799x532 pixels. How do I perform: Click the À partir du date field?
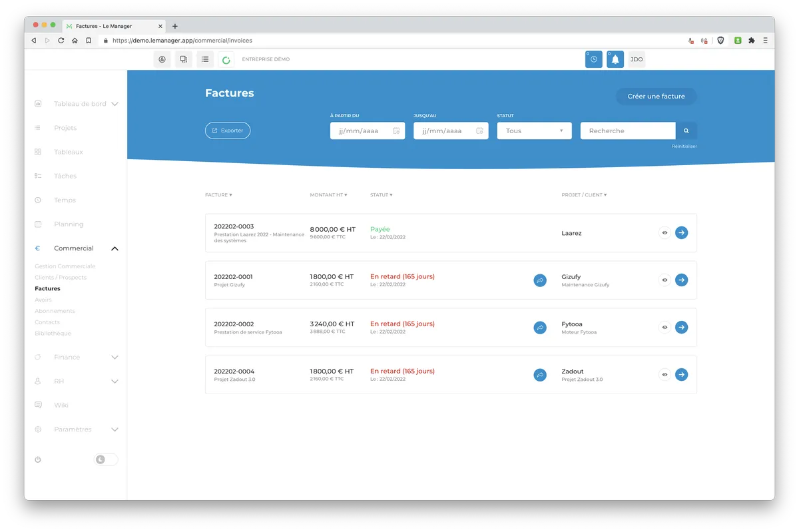click(368, 131)
